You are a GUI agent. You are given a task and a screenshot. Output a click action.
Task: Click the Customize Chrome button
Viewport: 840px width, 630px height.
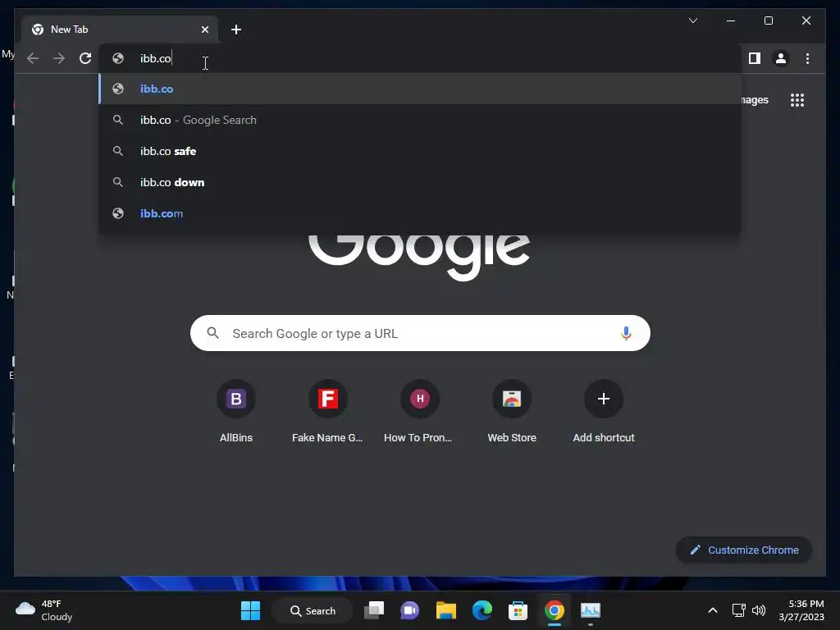coord(744,550)
